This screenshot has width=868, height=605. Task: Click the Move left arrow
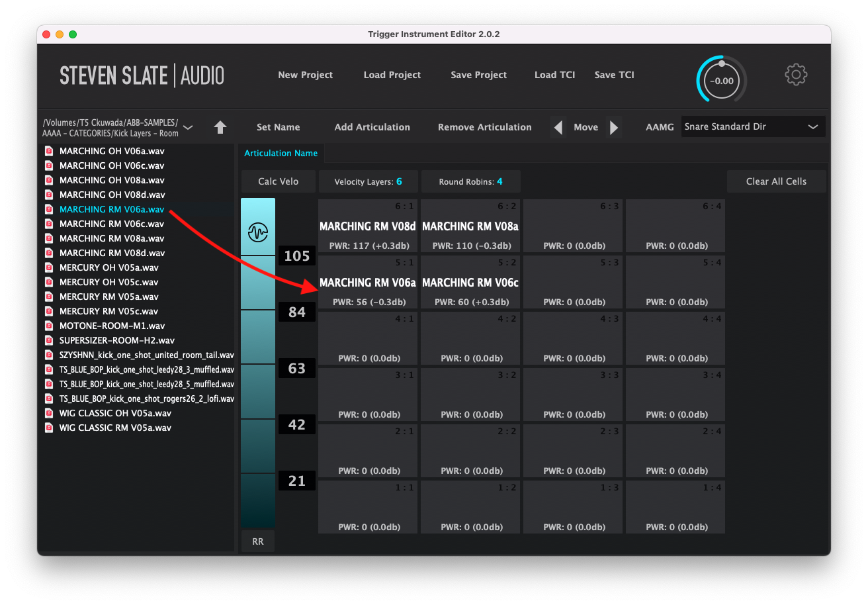[559, 127]
